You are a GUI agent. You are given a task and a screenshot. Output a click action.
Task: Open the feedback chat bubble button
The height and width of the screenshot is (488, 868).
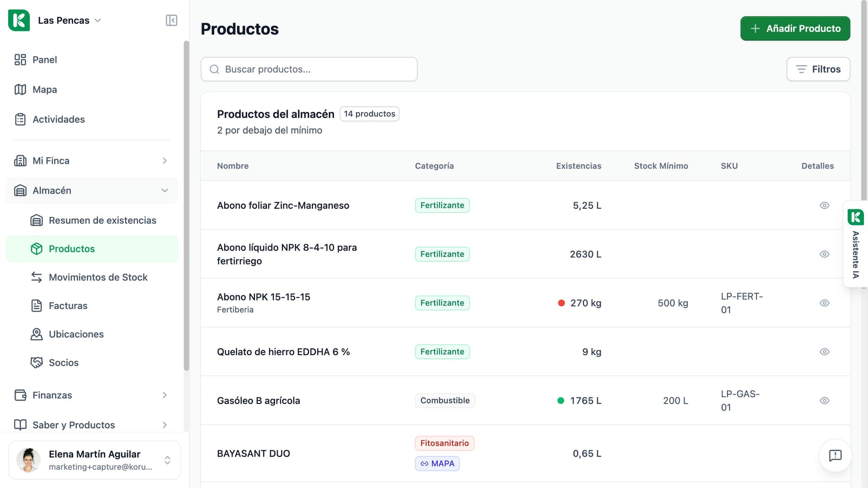(x=835, y=455)
